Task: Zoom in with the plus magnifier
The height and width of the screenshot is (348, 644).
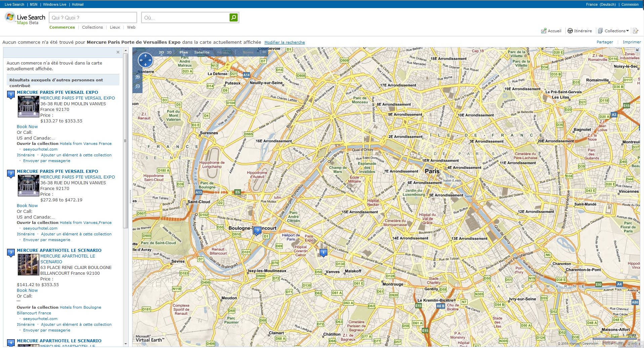Action: (x=138, y=77)
